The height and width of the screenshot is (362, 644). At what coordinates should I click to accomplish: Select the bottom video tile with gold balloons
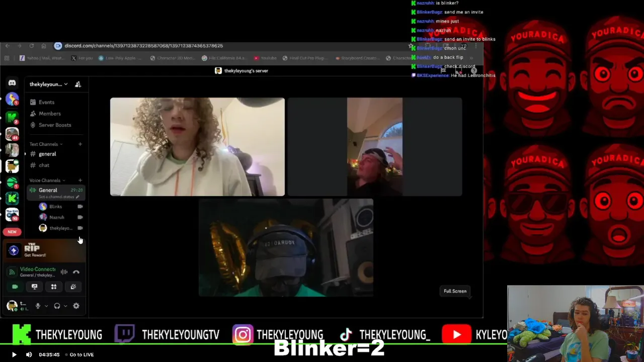click(286, 247)
